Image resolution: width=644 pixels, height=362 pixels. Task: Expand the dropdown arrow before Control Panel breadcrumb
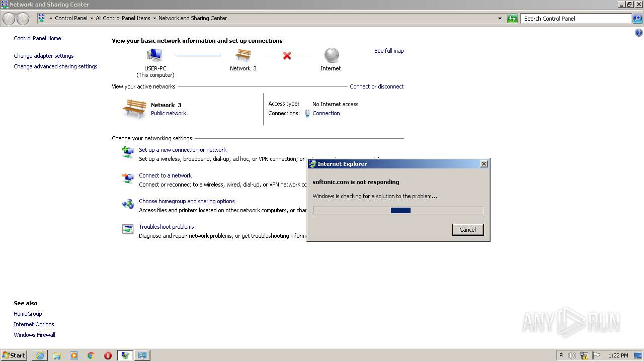pyautogui.click(x=51, y=19)
